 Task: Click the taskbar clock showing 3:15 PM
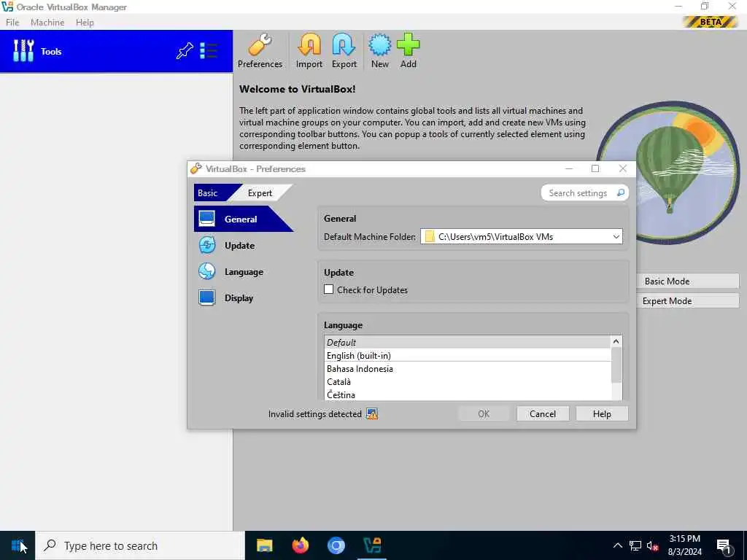tap(684, 545)
